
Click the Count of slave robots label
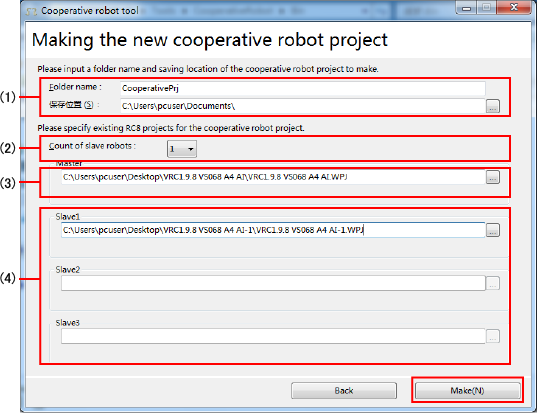(x=92, y=146)
